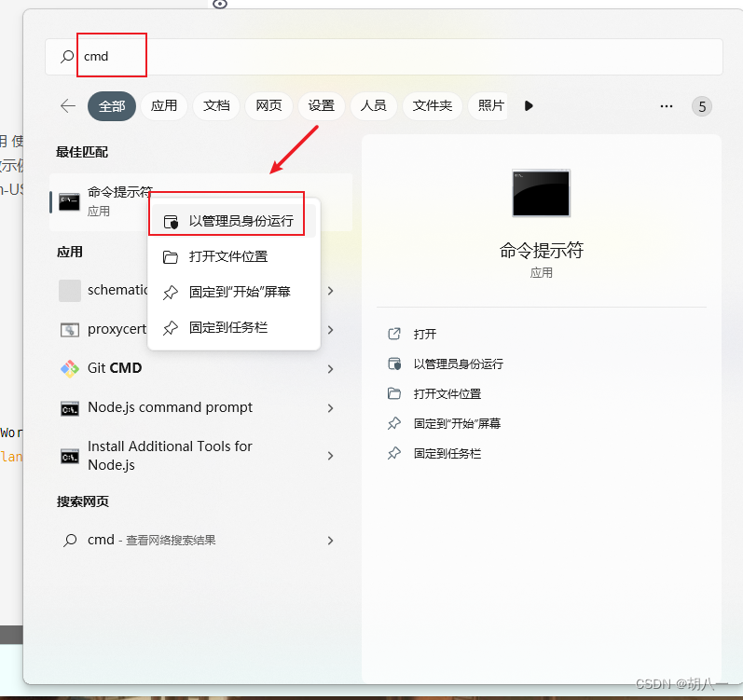Image resolution: width=743 pixels, height=700 pixels.
Task: Click 固定到任务栏 in the right panel
Action: click(447, 454)
